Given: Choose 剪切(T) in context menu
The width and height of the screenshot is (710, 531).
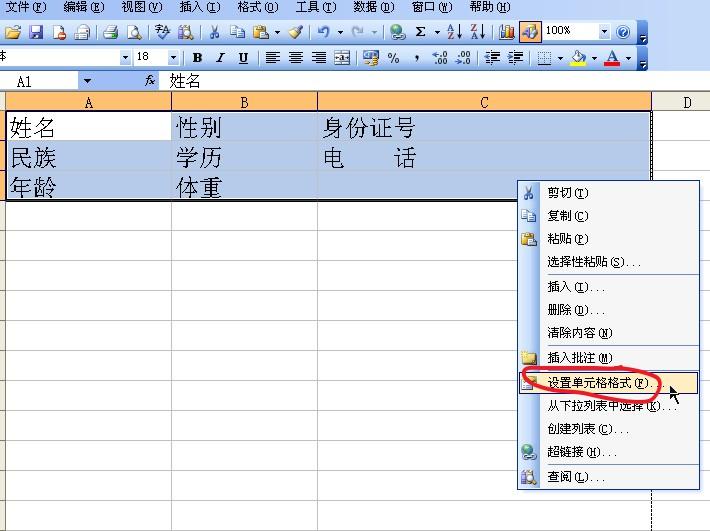Looking at the screenshot, I should click(x=608, y=193).
